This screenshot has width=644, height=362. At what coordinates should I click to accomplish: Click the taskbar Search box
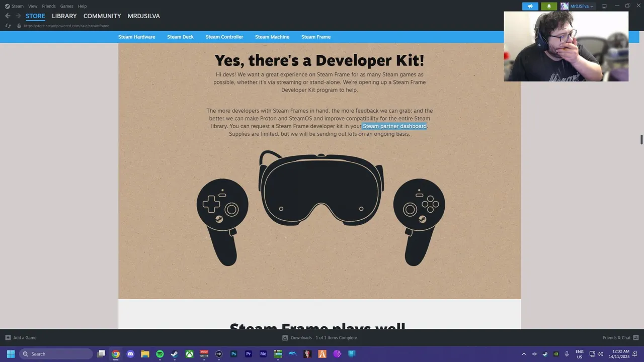56,354
